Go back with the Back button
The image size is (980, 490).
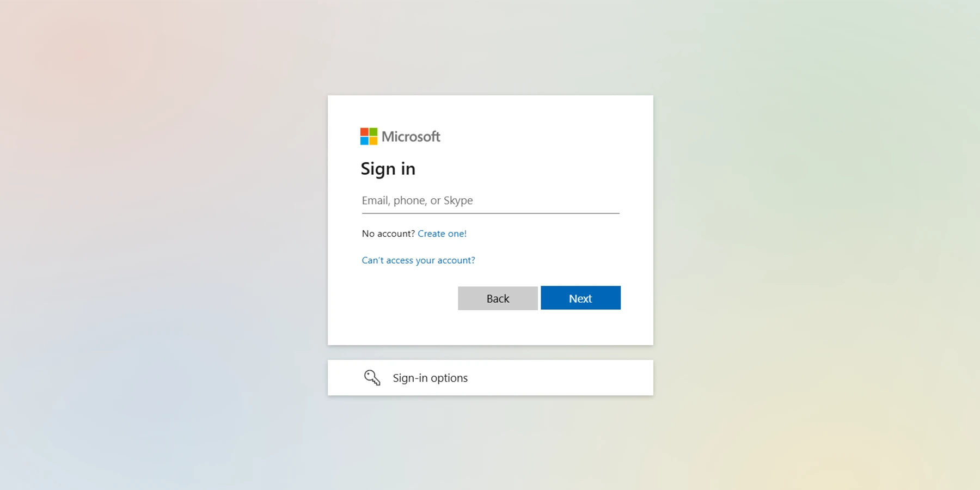498,298
